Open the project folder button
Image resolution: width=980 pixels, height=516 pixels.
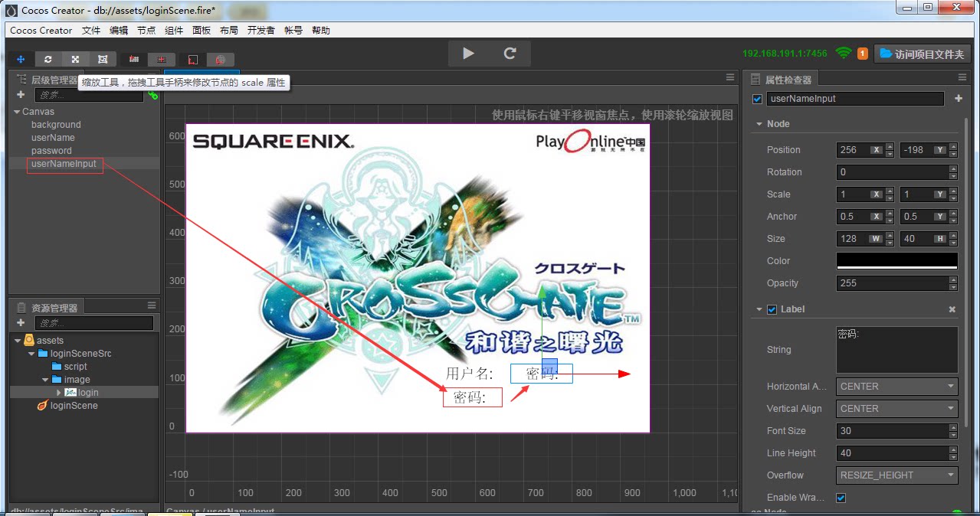click(923, 54)
